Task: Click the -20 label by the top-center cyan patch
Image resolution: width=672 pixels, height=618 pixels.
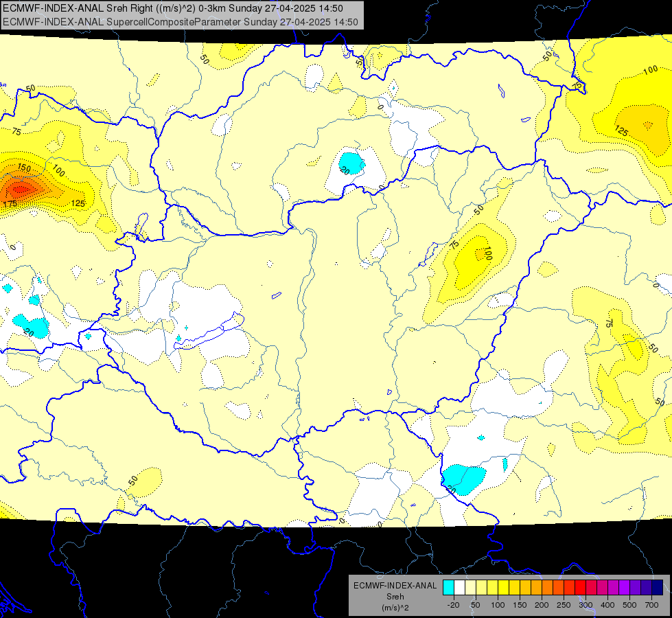Action: (x=345, y=171)
